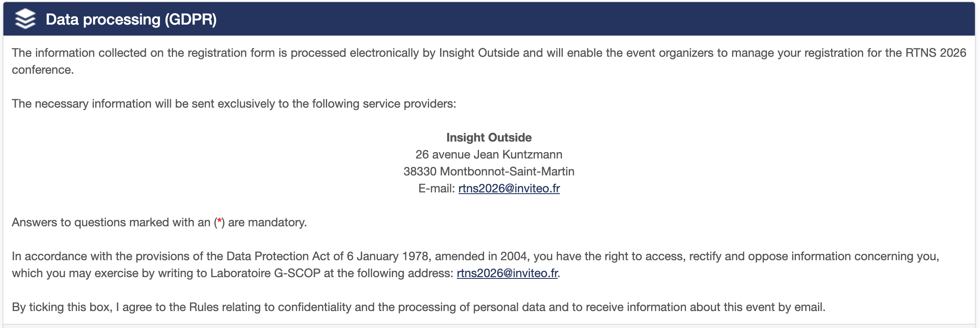Open rtns2026@inviteo.fr link after Laboratoire G-SCOP address
This screenshot has width=980, height=328.
[507, 273]
